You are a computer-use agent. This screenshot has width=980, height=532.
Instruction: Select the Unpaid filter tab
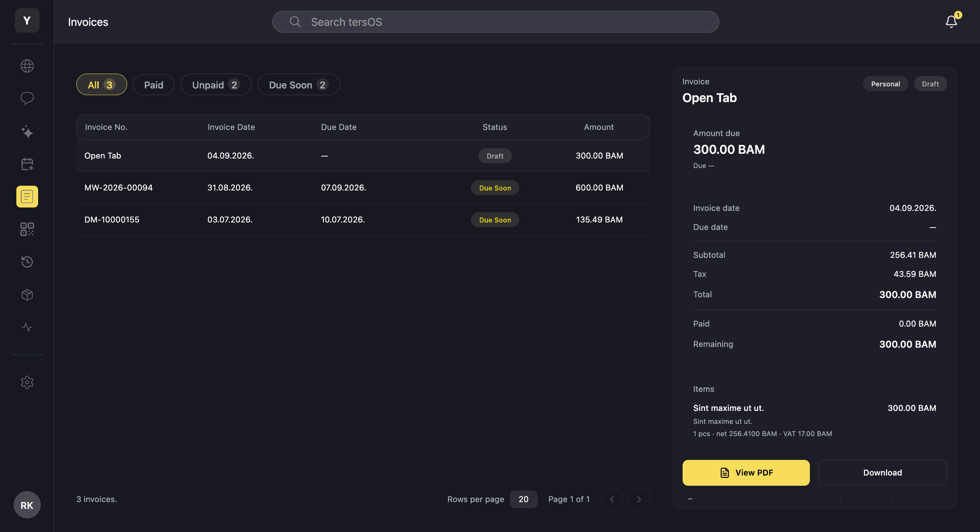[x=216, y=84]
